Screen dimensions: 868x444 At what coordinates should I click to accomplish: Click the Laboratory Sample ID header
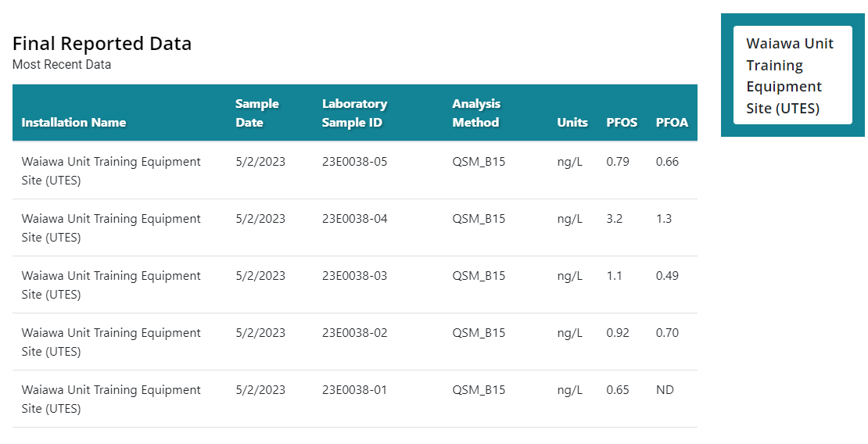pos(354,113)
